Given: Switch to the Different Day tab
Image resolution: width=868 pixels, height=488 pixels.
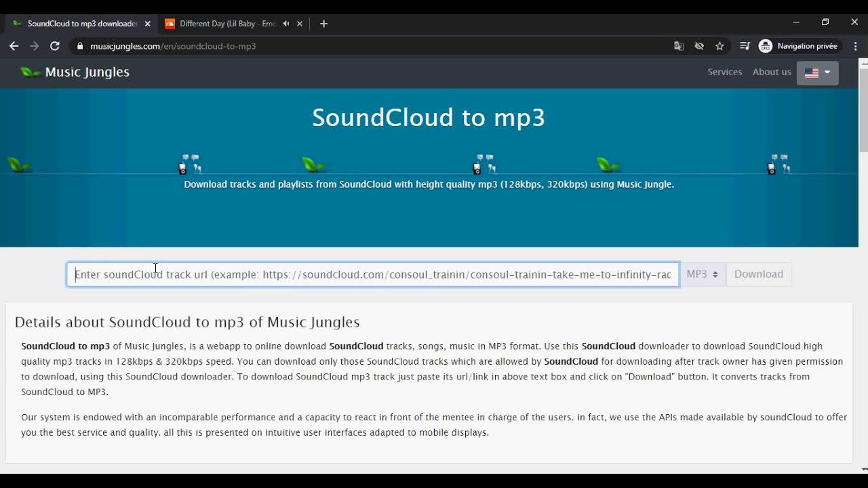Looking at the screenshot, I should pyautogui.click(x=224, y=24).
